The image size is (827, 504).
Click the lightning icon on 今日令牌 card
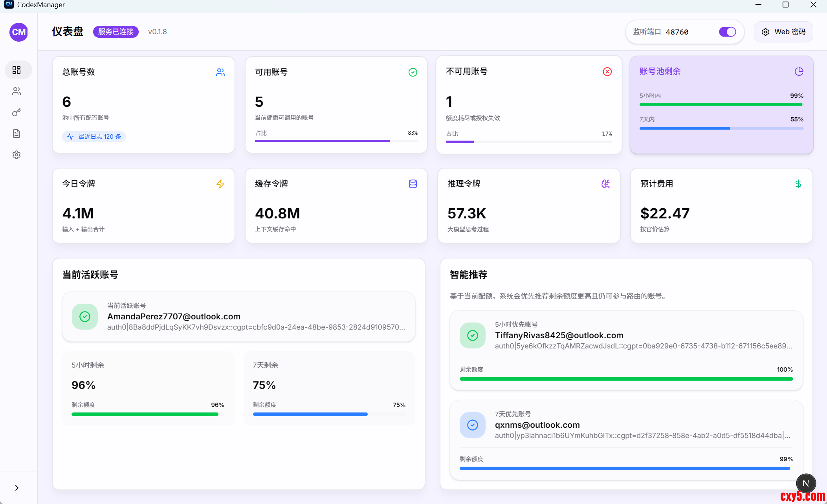220,184
